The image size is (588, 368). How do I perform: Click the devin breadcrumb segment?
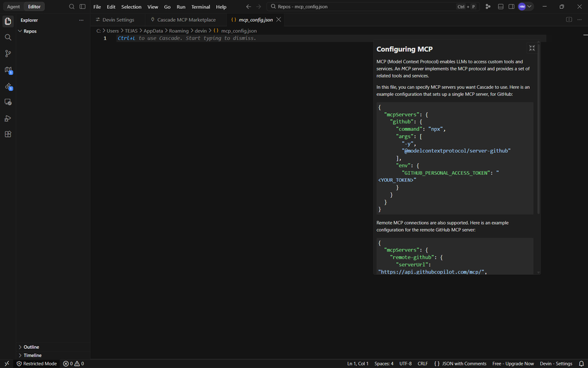201,31
